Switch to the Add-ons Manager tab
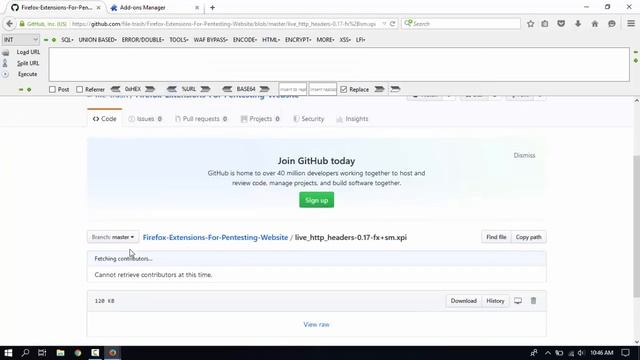The width and height of the screenshot is (640, 360). coord(154,7)
